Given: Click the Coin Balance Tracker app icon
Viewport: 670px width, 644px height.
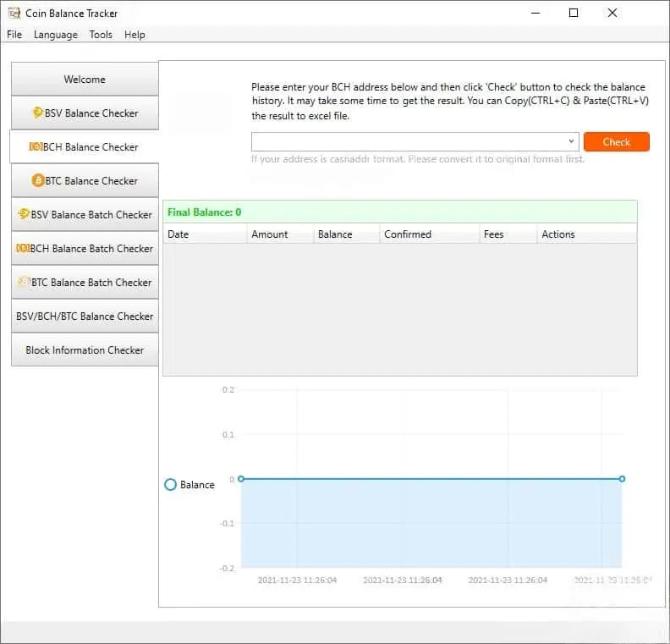Looking at the screenshot, I should pyautogui.click(x=14, y=14).
